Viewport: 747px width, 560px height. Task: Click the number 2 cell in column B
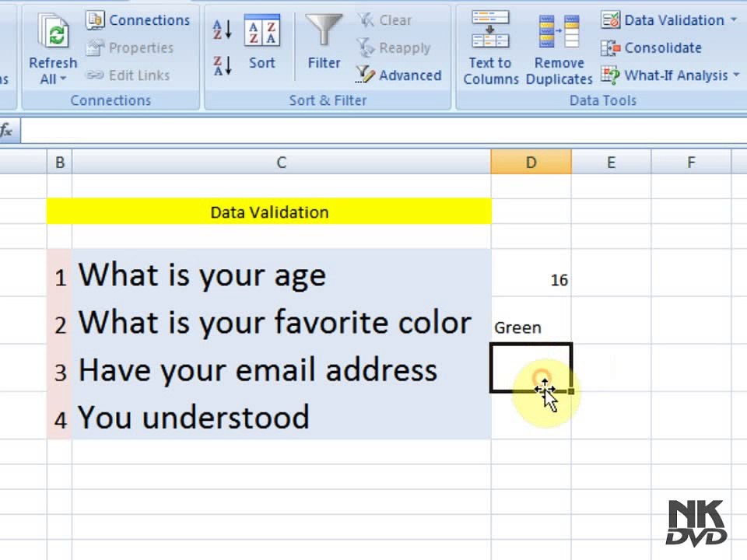(x=60, y=320)
